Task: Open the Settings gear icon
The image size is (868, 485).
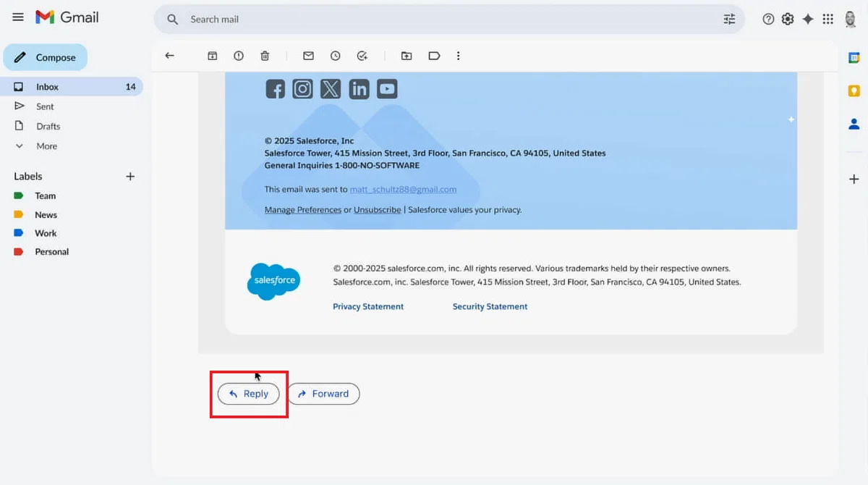Action: [788, 20]
